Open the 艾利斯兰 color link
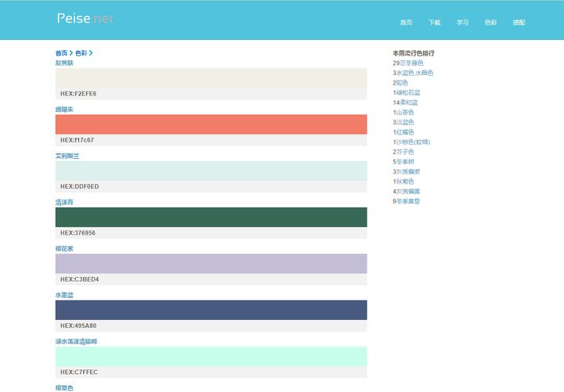 tap(67, 156)
